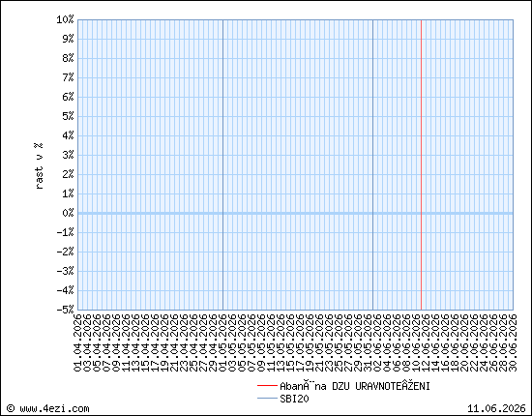Click the dark blue vertical line at 01.05.2026
This screenshot has height=416, width=532.
[222, 164]
